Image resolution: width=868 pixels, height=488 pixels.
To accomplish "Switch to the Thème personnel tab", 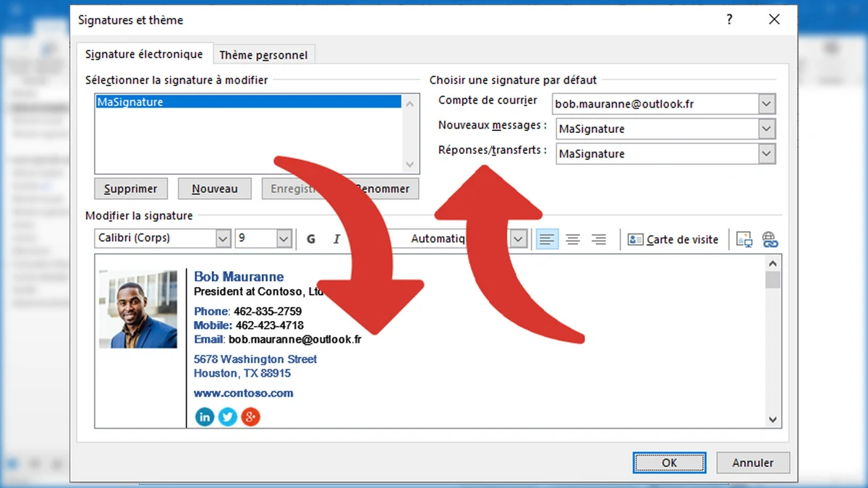I will [263, 55].
